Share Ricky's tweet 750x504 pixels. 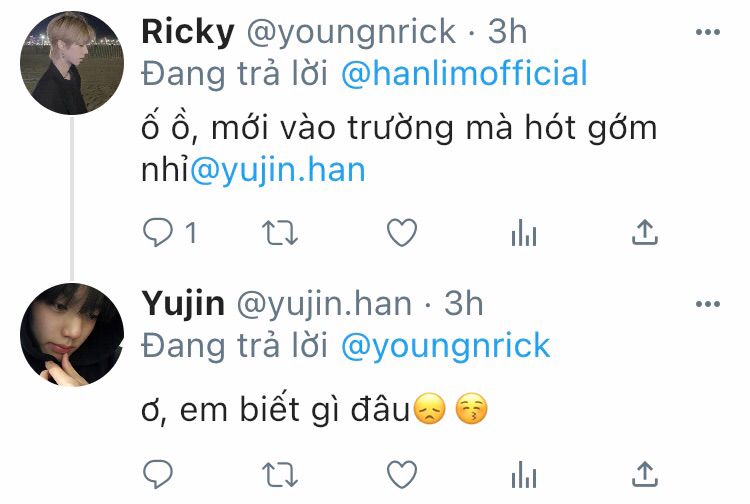click(x=645, y=232)
